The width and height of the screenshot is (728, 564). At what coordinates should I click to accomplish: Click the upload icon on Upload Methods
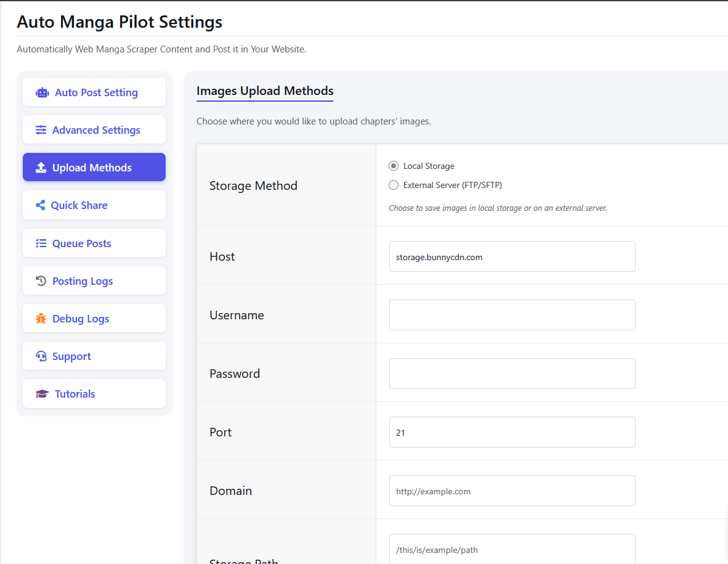[x=42, y=167]
